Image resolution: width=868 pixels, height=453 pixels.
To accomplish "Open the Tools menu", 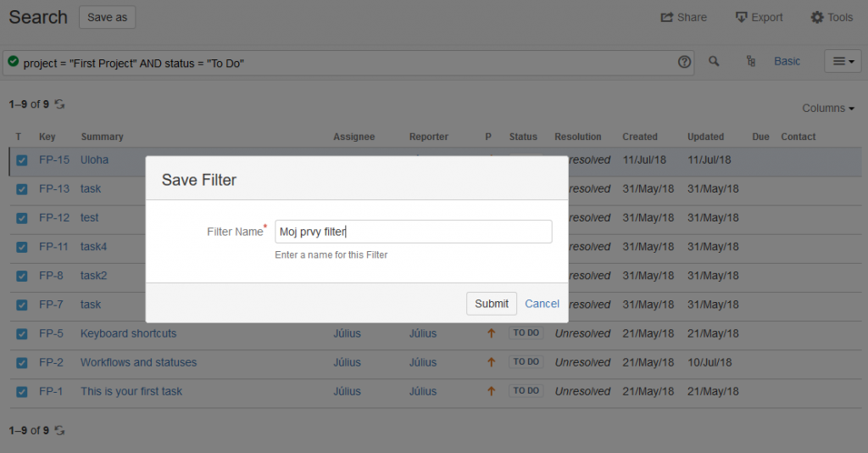I will 832,17.
